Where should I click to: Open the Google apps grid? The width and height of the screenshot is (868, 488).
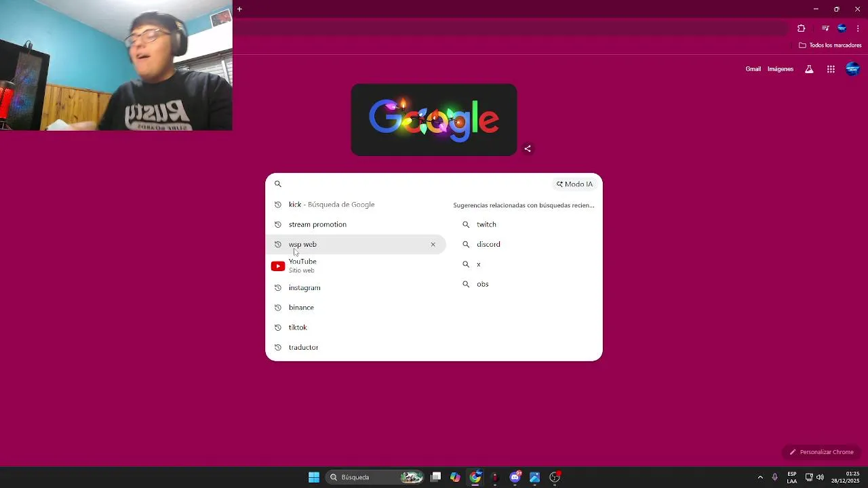coord(831,69)
